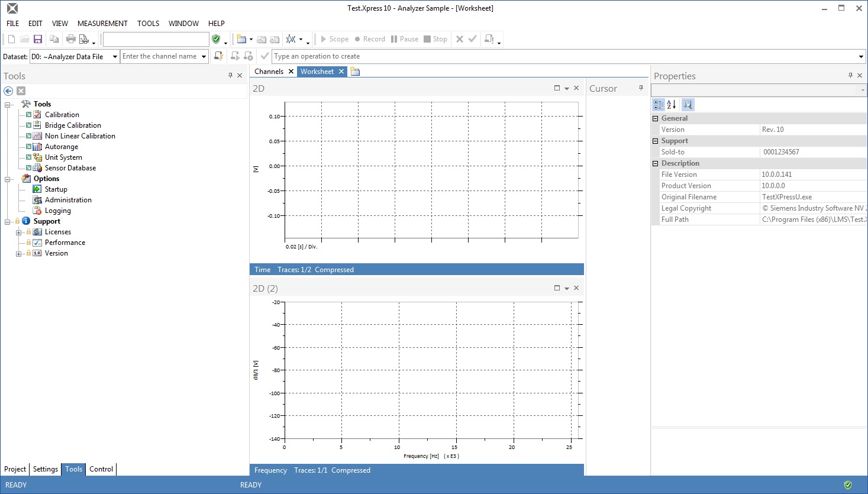868x494 pixels.
Task: Maximize the 2D plot pane
Action: [x=557, y=88]
